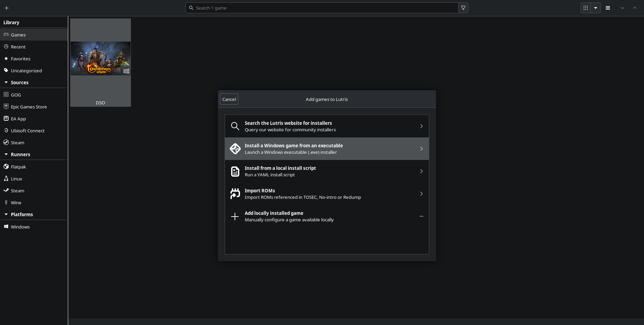644x325 pixels.
Task: Select the EA App source
Action: pyautogui.click(x=34, y=119)
